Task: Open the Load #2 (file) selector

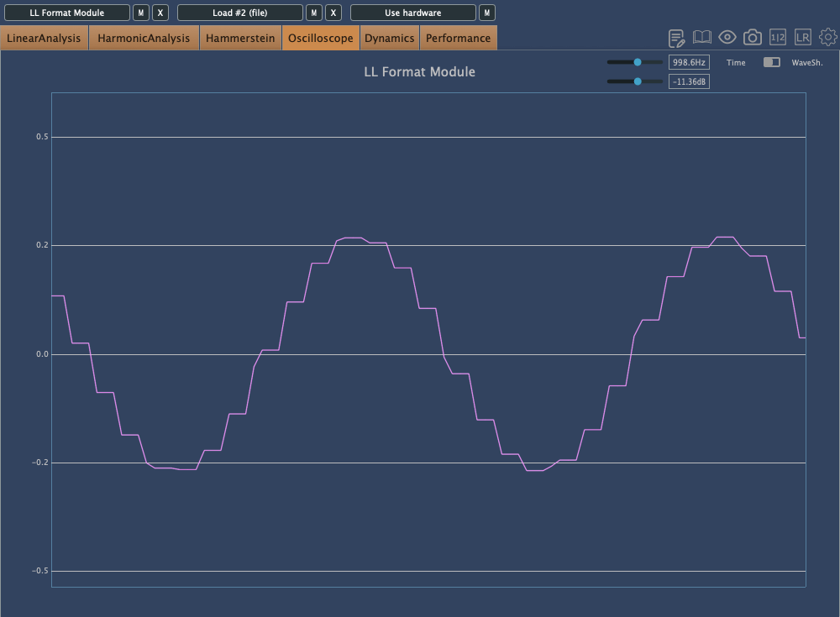Action: click(240, 13)
